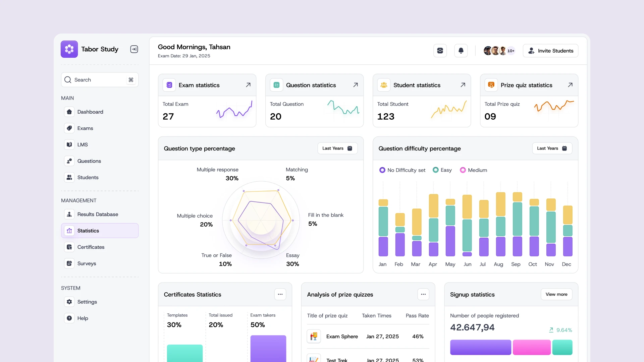Open Dashboard from the sidebar
This screenshot has height=362, width=644.
(100, 112)
